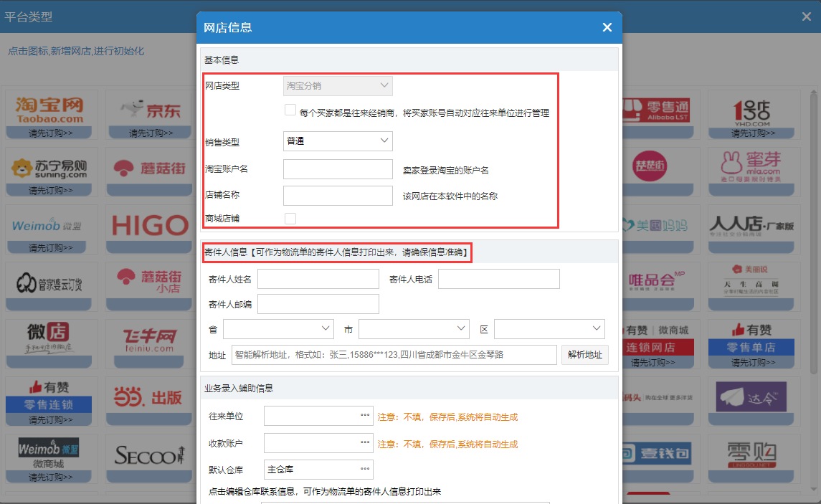This screenshot has height=504, width=821.
Task: Open the 省 province dropdown
Action: (278, 329)
